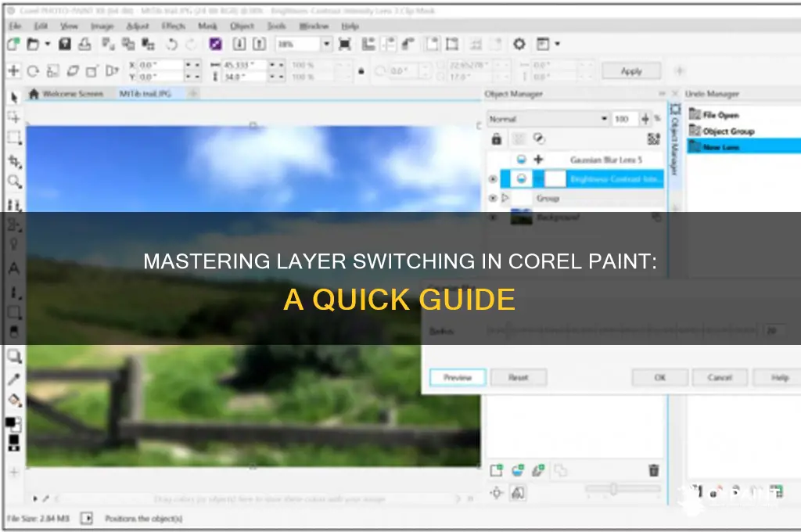Click the foreground/background color swatch
The width and height of the screenshot is (801, 532).
[13, 424]
